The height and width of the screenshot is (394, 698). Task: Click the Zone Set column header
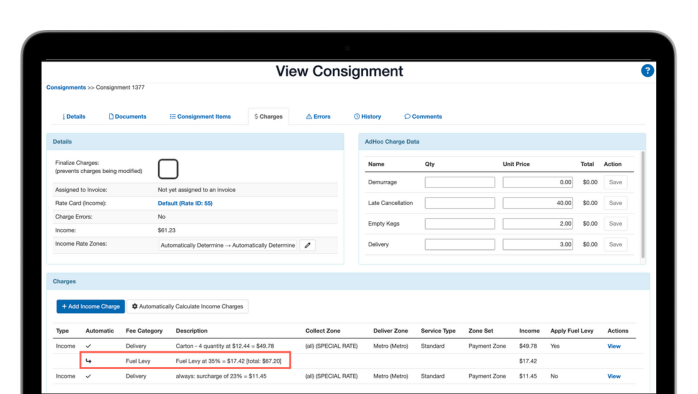coord(481,331)
